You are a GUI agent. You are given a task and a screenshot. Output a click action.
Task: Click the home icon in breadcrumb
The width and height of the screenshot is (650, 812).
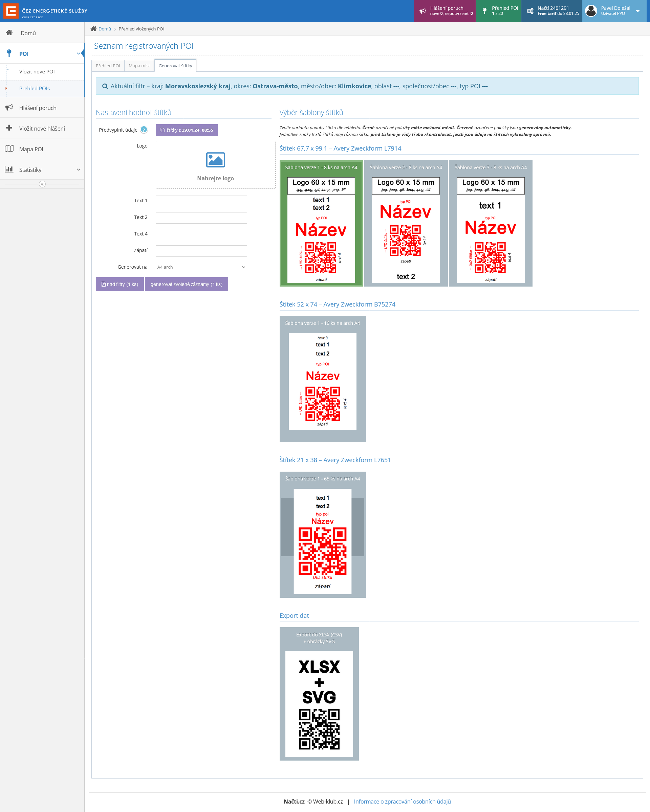pyautogui.click(x=93, y=29)
